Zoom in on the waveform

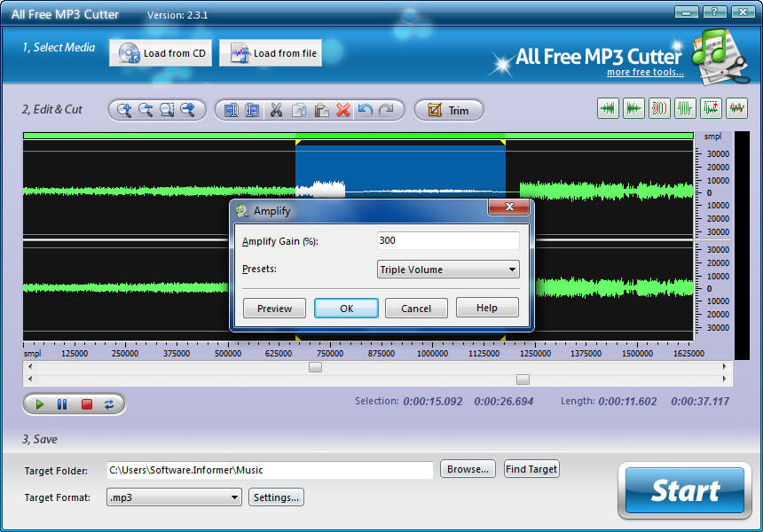127,109
